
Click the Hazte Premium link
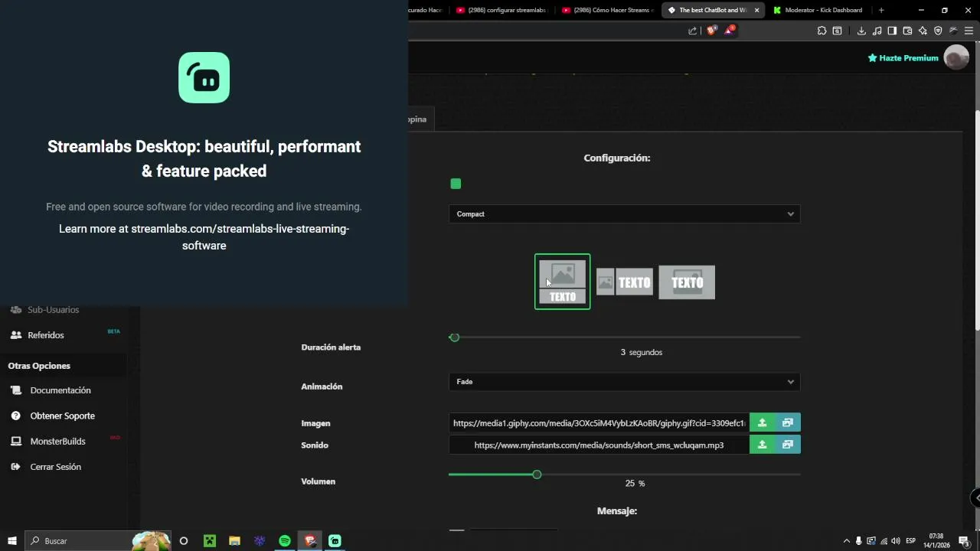click(903, 58)
